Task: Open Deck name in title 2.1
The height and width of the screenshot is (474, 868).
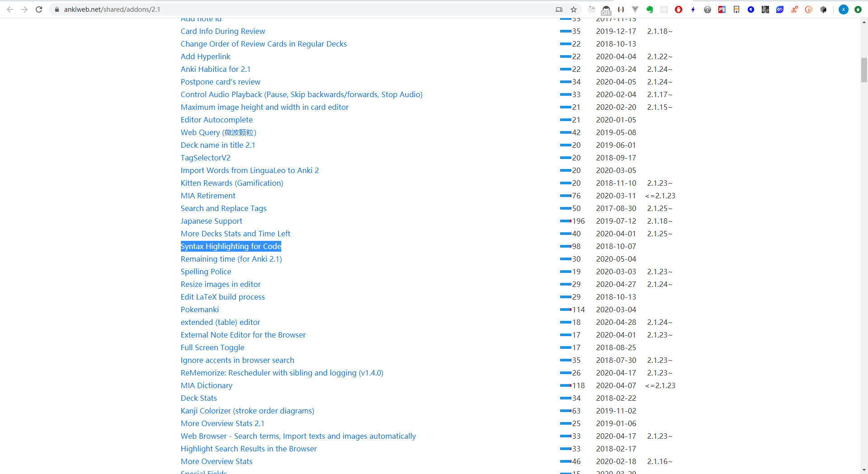Action: point(218,145)
